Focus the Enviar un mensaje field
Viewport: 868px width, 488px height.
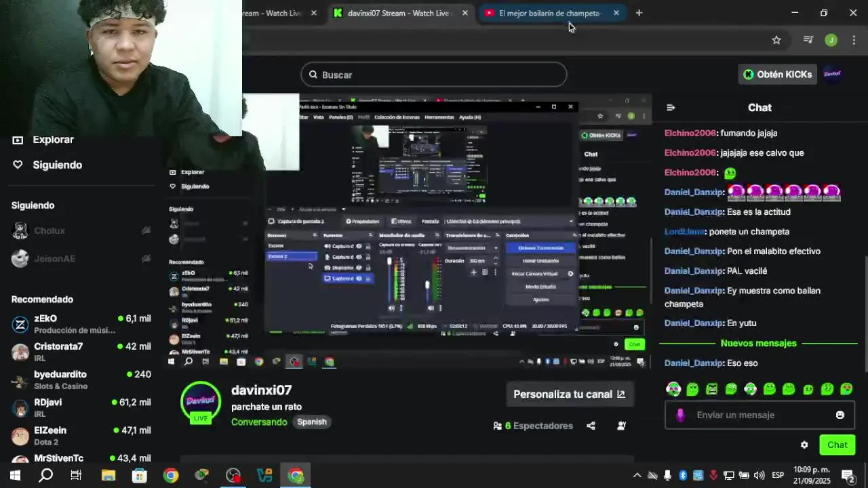[x=759, y=415]
